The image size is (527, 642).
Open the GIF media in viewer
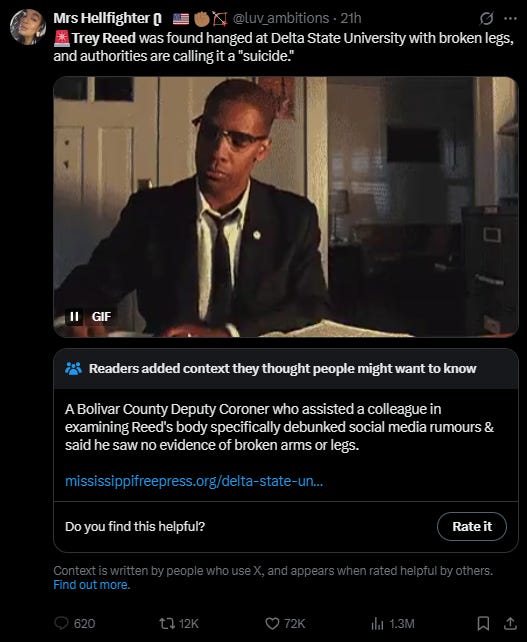pyautogui.click(x=285, y=207)
